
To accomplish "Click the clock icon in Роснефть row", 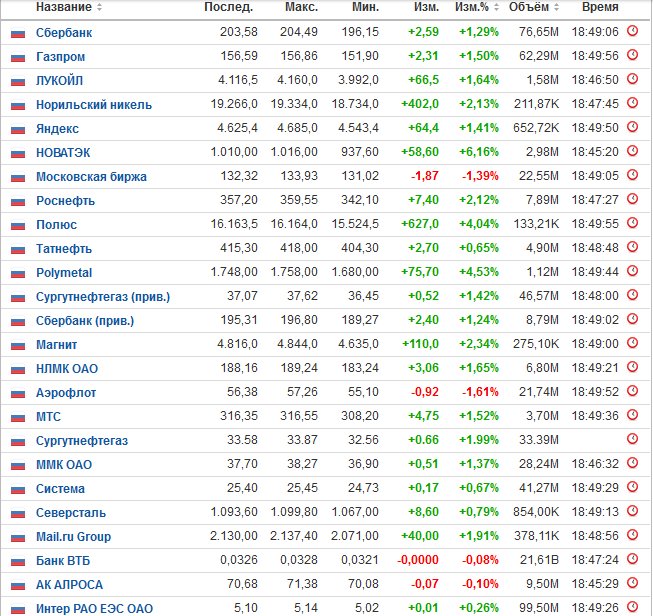I will point(632,199).
